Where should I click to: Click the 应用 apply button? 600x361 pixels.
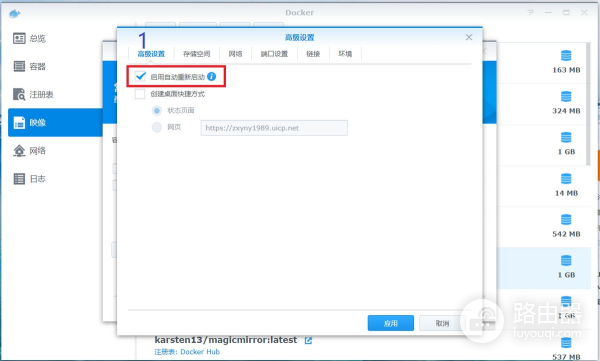point(391,323)
